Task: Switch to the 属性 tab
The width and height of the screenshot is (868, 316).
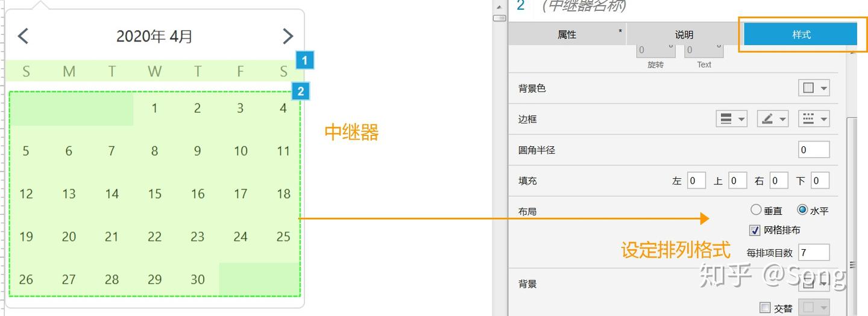Action: [567, 35]
